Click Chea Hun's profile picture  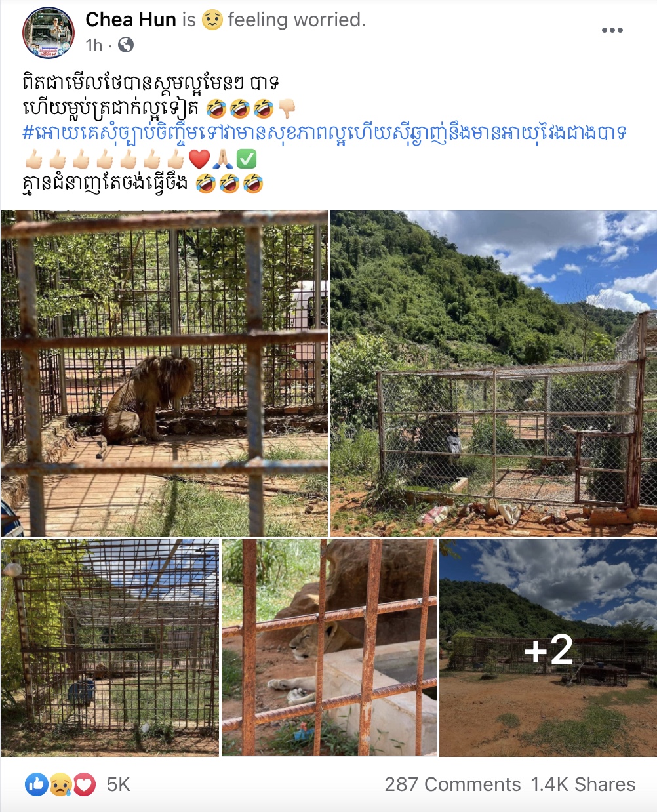click(x=49, y=33)
